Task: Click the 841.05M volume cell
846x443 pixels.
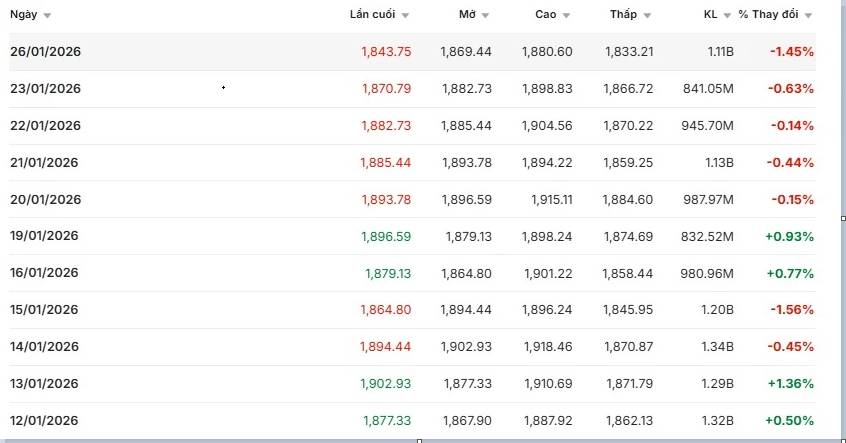Action: pos(709,89)
